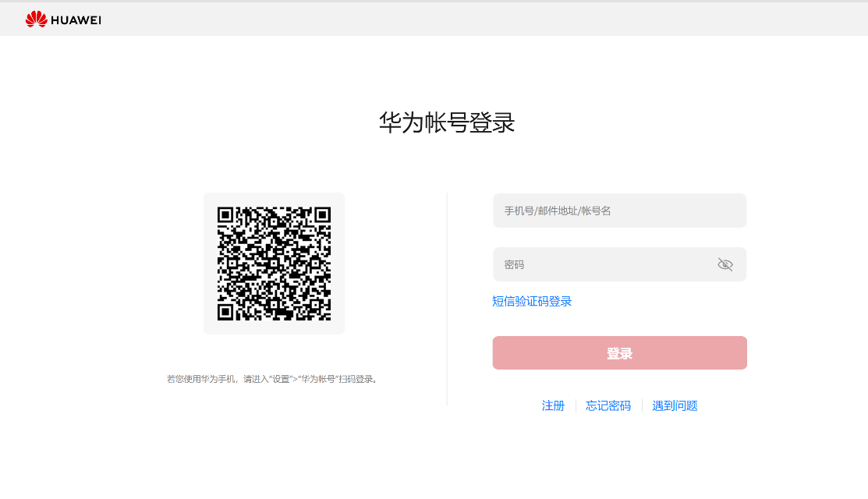The width and height of the screenshot is (868, 499).
Task: Click the HUAWEI wordmark in the header
Action: (76, 20)
